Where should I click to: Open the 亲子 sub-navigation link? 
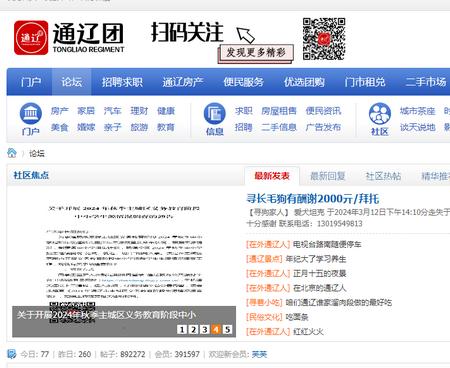[113, 127]
